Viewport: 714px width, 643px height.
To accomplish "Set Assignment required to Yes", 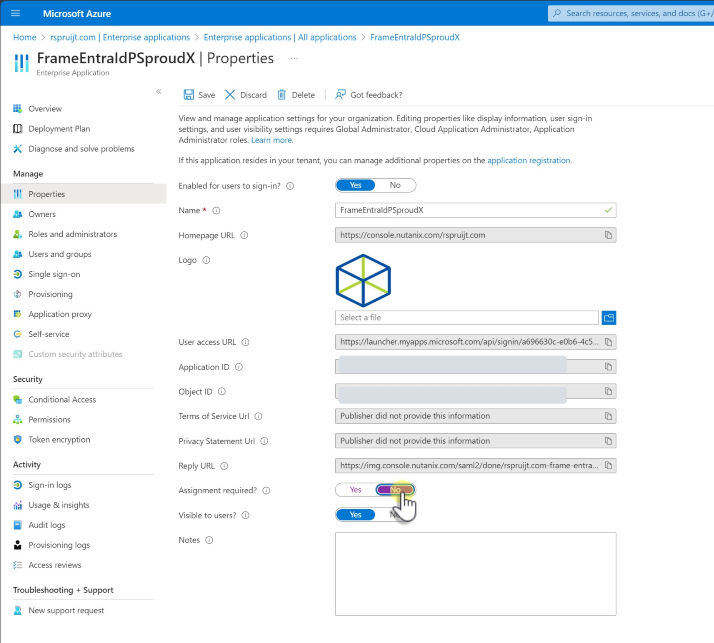I will 355,490.
